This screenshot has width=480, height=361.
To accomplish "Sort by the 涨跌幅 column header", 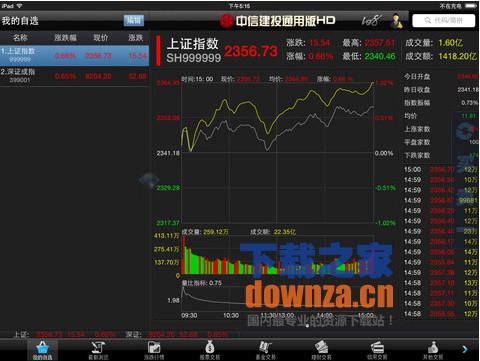I will point(65,38).
